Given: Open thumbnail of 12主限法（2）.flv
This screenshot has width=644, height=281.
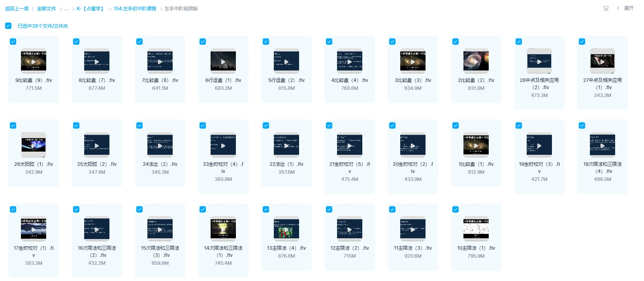Looking at the screenshot, I should [x=350, y=229].
